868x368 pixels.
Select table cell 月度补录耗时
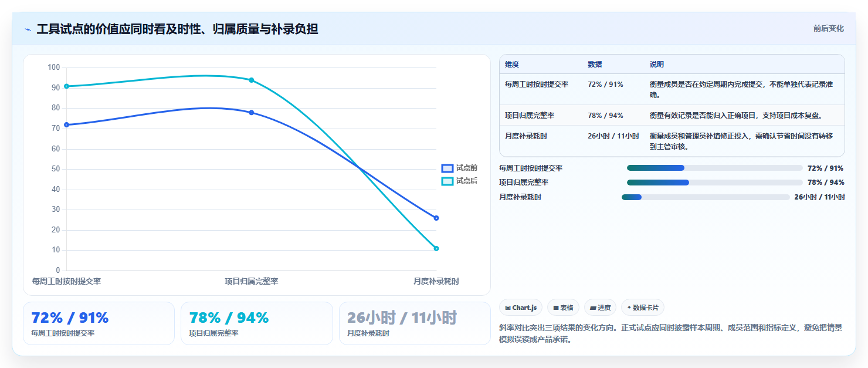click(526, 136)
